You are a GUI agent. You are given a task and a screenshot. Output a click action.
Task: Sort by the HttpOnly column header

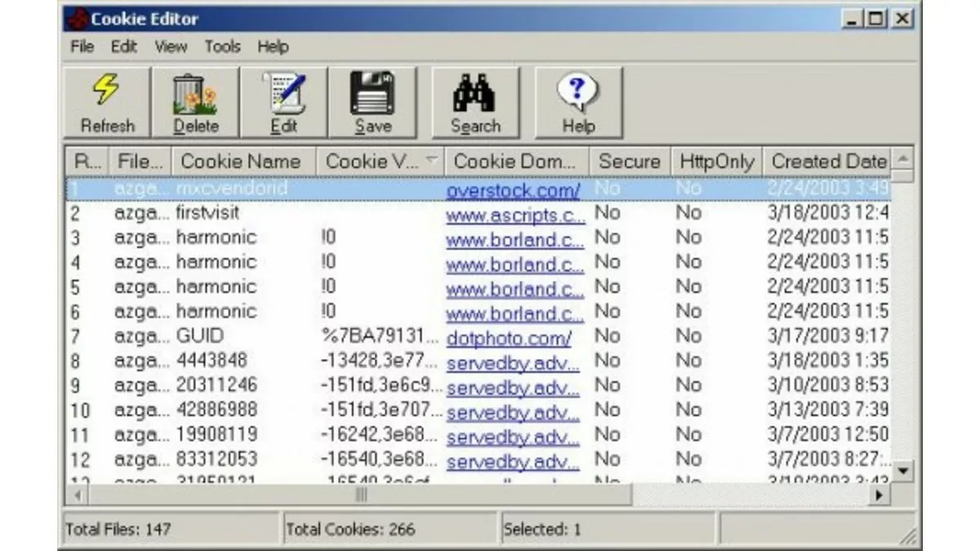717,162
